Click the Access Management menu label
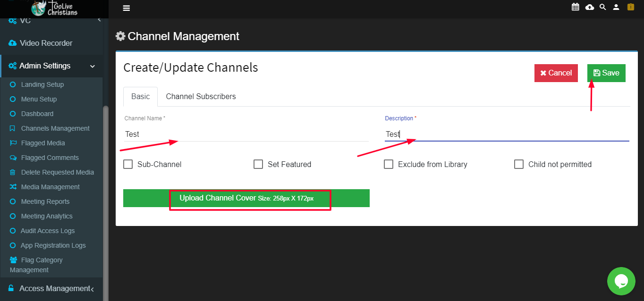 pos(55,288)
